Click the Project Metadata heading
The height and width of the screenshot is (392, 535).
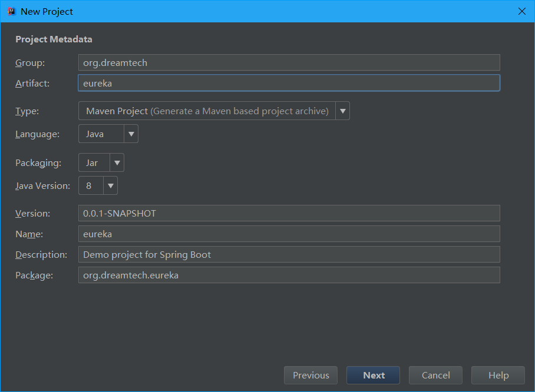tap(54, 39)
